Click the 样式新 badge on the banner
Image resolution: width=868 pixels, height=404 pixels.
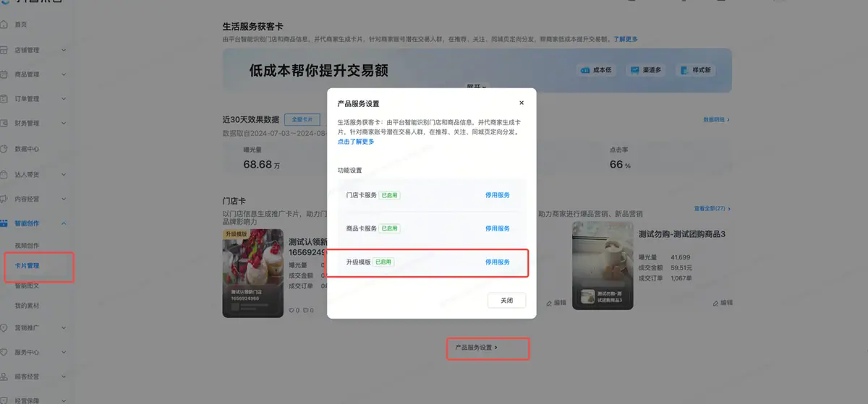tap(695, 70)
